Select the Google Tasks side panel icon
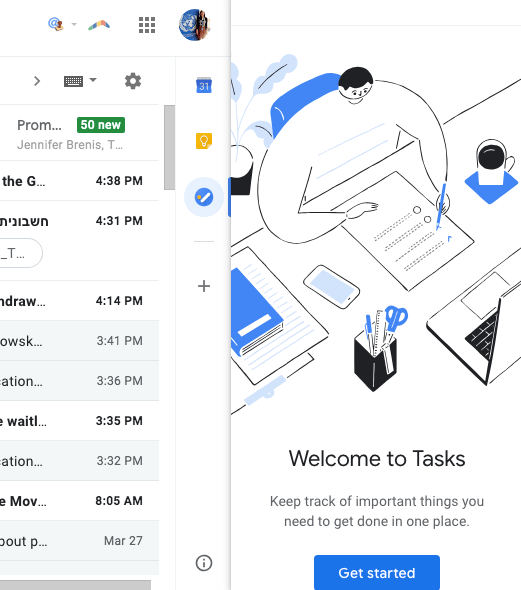The height and width of the screenshot is (590, 521). 204,197
